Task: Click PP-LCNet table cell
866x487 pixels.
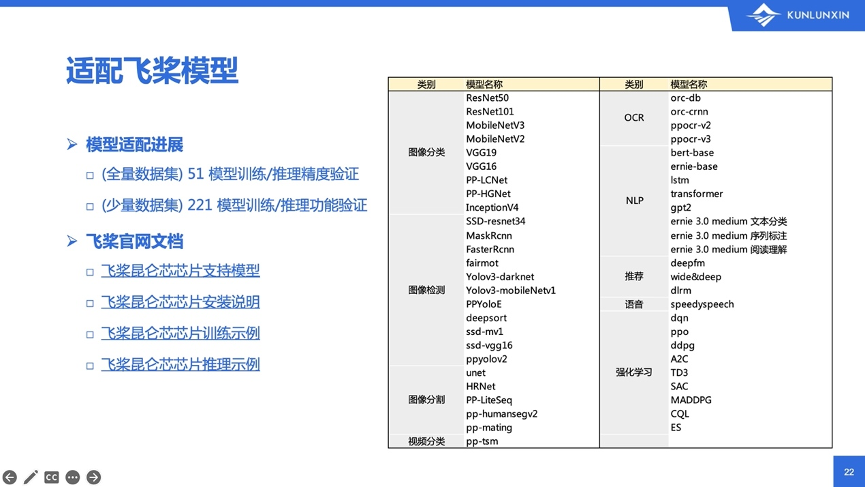Action: click(x=487, y=180)
